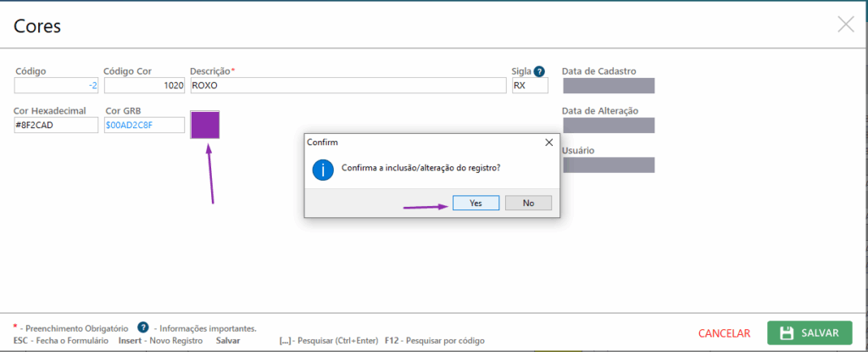
Task: Click the question mark icon in footer legend
Action: (143, 327)
